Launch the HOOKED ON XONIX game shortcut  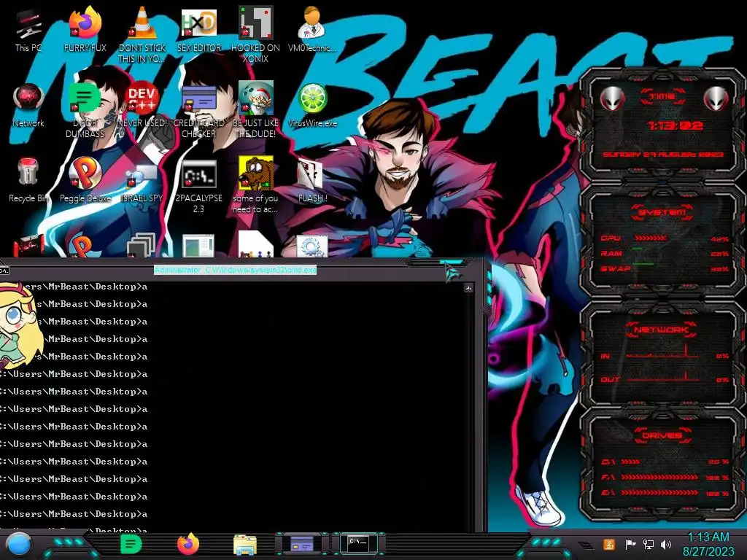tap(255, 34)
